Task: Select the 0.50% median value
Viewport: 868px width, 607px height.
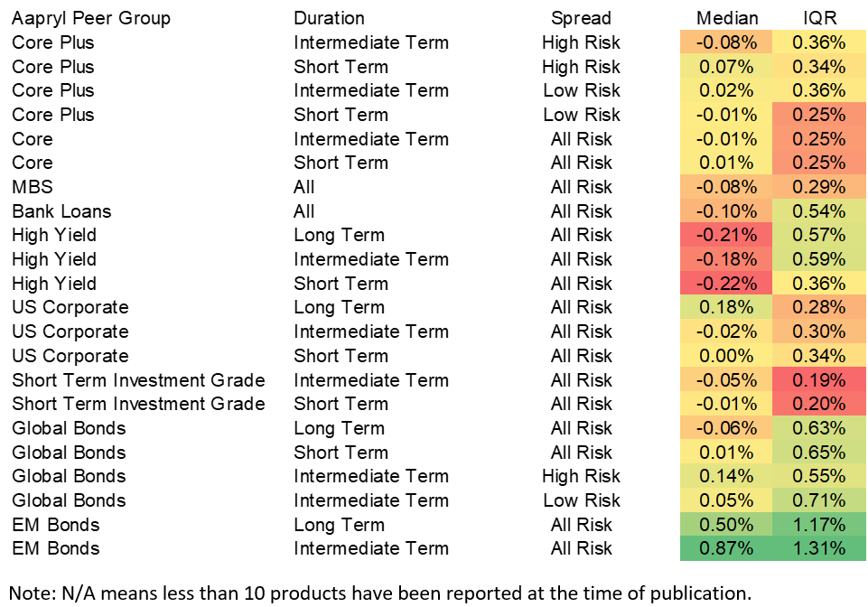Action: (x=727, y=525)
